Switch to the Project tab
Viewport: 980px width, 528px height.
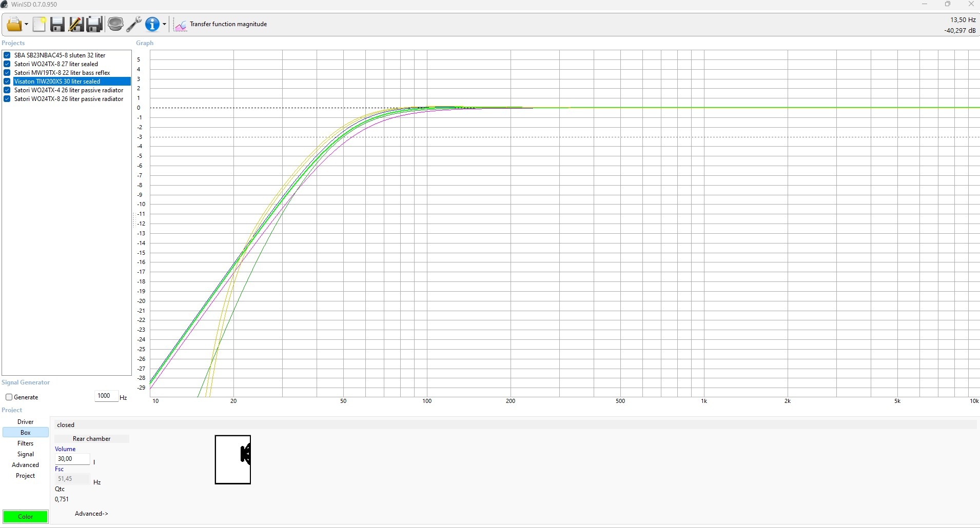pyautogui.click(x=26, y=476)
